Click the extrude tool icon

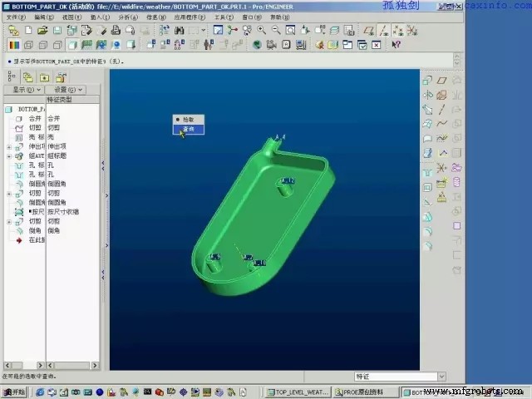tap(427, 81)
